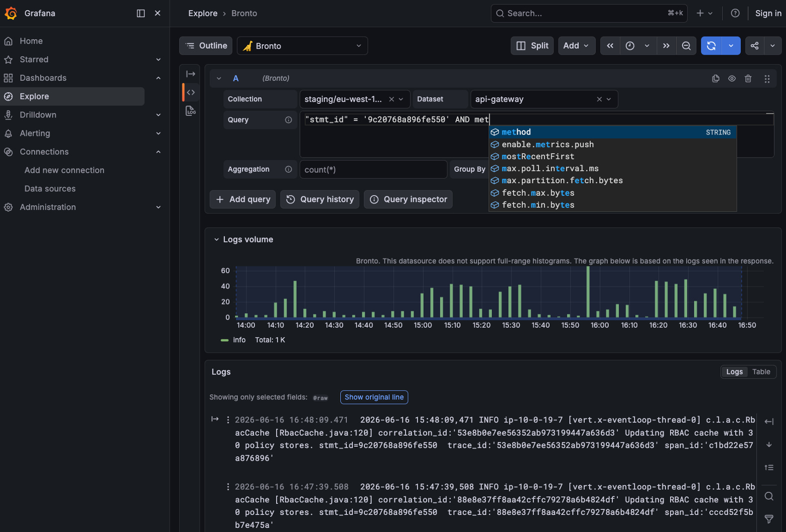Open the Bronto datasource picker
Viewport: 786px width, 532px height.
302,46
